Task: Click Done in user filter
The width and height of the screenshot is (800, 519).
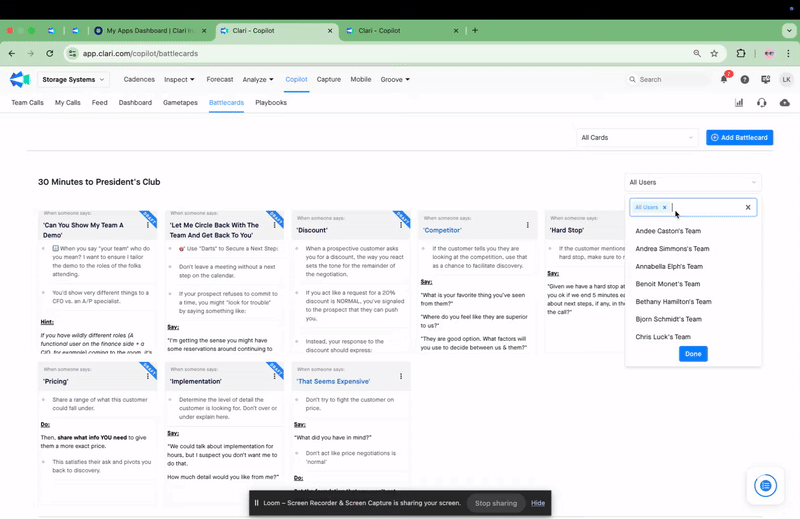Action: [693, 354]
